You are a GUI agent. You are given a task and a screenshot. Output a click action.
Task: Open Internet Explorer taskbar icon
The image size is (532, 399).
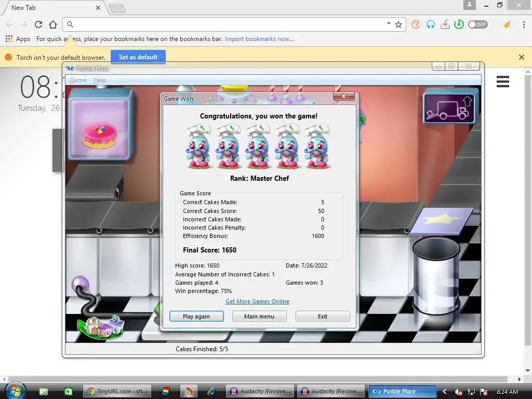pos(211,391)
